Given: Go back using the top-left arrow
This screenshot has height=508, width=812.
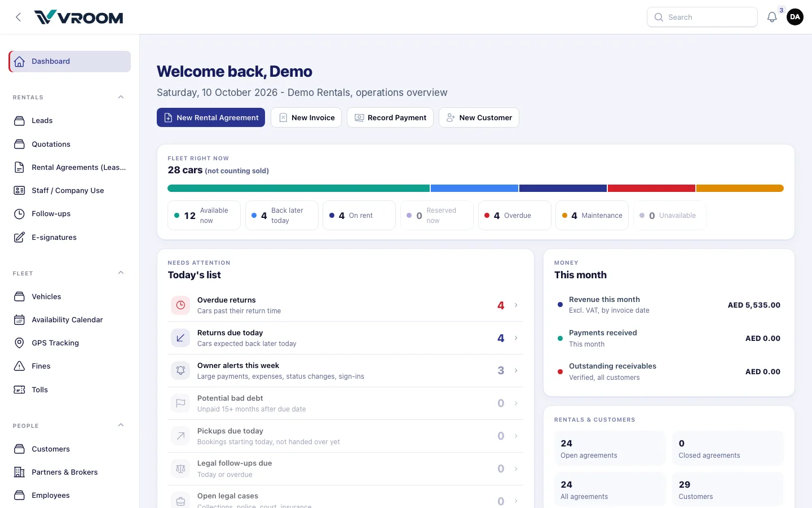Looking at the screenshot, I should click(x=19, y=17).
